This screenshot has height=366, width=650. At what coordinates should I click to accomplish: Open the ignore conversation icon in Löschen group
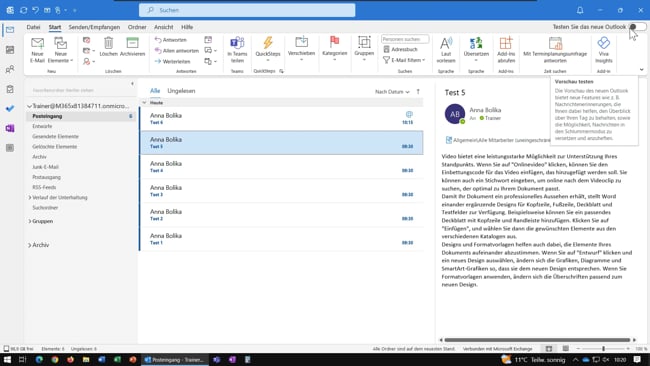pyautogui.click(x=87, y=40)
